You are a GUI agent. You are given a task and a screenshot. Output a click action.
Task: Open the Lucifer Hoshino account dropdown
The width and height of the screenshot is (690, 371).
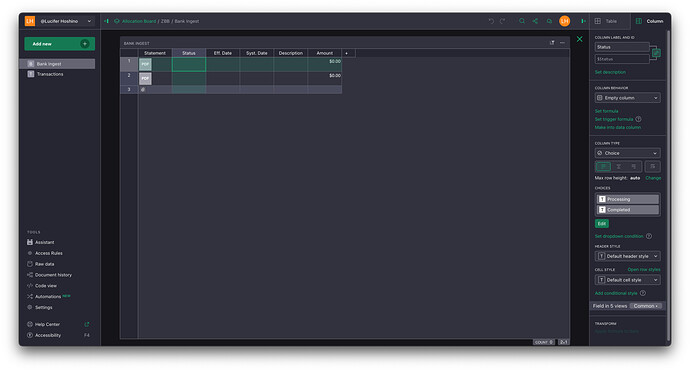[x=59, y=21]
